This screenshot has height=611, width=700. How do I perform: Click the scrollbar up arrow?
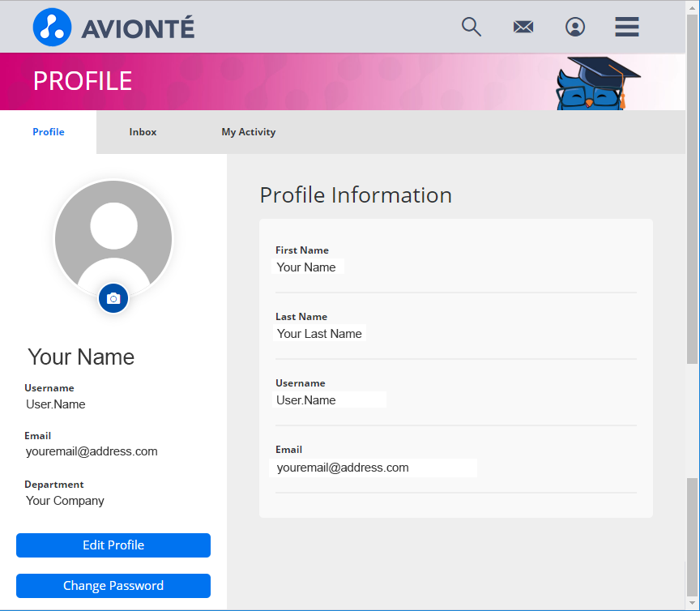pos(693,7)
